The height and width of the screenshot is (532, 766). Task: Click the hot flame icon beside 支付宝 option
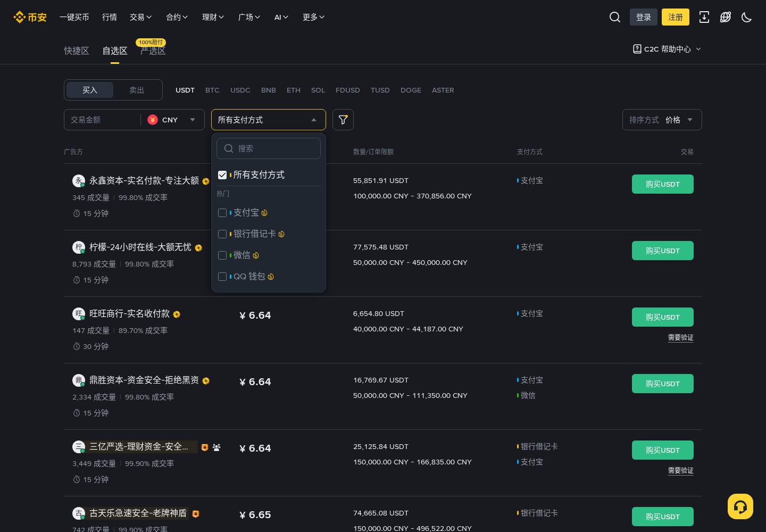264,213
